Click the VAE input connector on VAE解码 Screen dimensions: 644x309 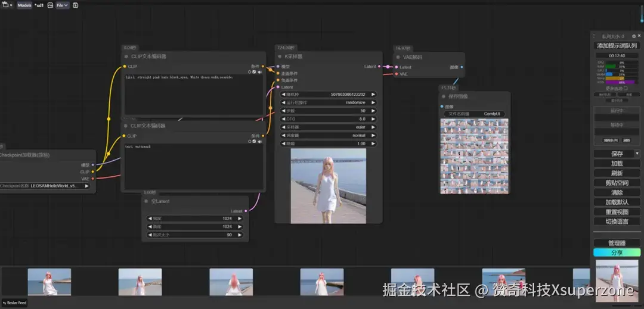point(397,74)
